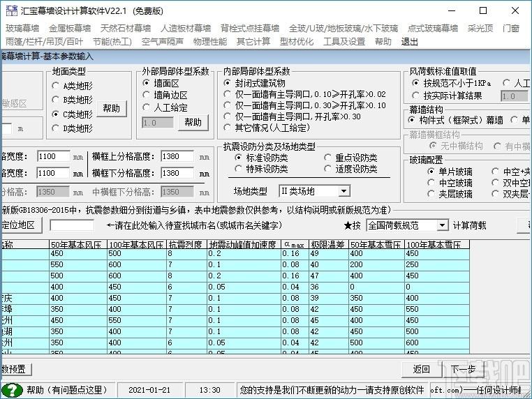Open 点式玻璃幕墙 menu
The height and width of the screenshot is (399, 532).
[x=433, y=28]
